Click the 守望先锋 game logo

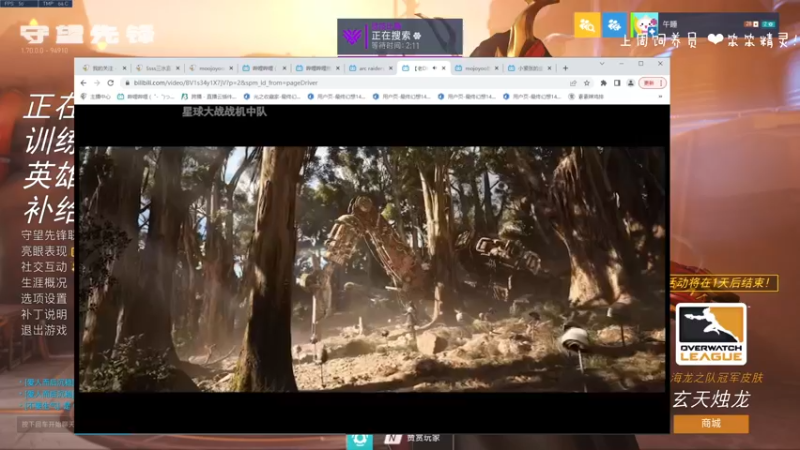[87, 34]
